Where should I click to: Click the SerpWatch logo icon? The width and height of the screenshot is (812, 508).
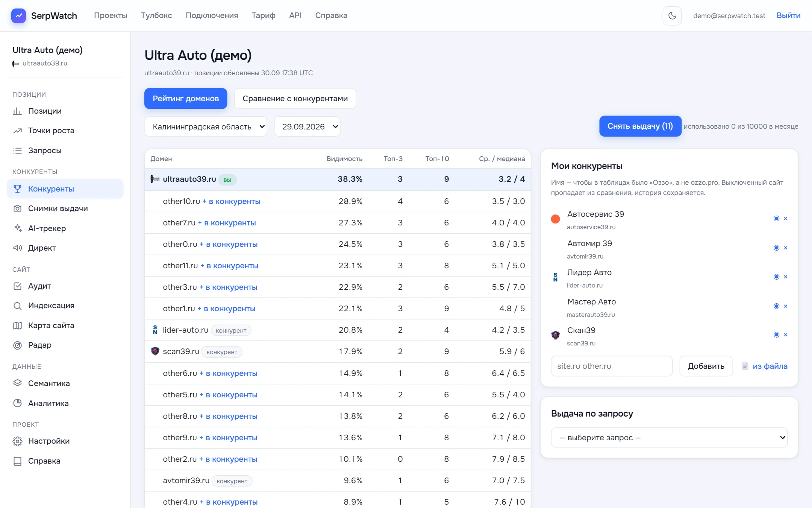pos(18,15)
